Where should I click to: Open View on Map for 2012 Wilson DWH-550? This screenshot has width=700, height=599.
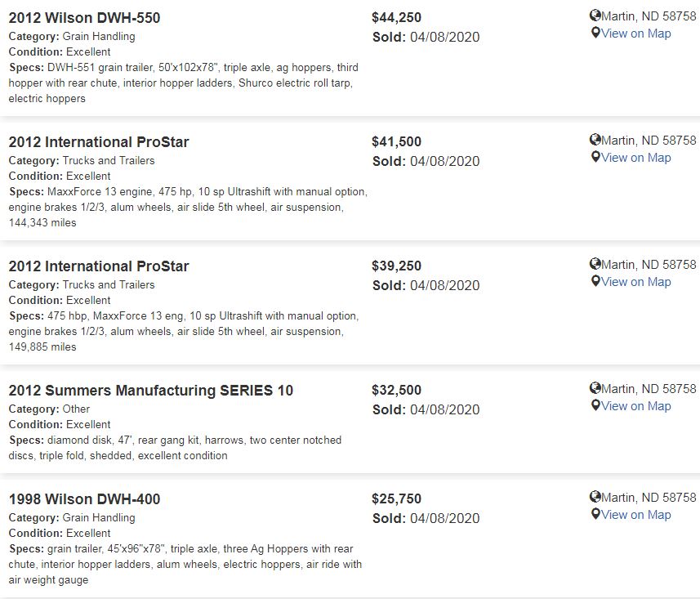pyautogui.click(x=635, y=34)
